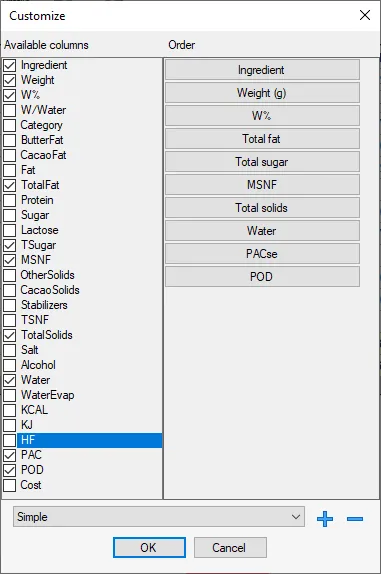Enable the Sugar column checkbox
This screenshot has width=381, height=574.
pyautogui.click(x=10, y=215)
